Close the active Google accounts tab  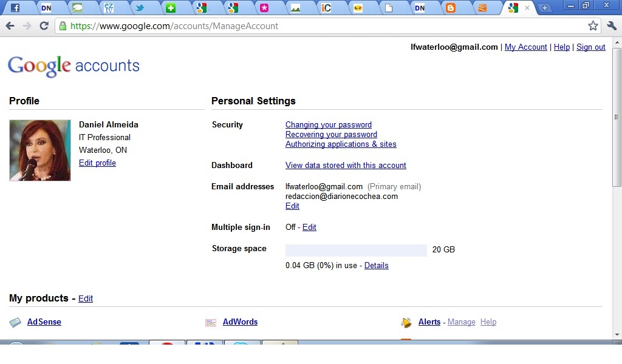click(527, 8)
